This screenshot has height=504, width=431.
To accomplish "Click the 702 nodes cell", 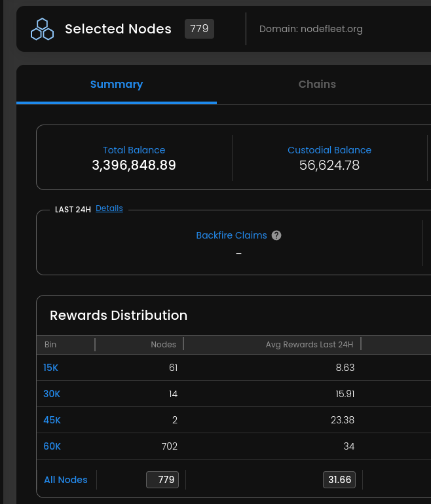I will (169, 446).
